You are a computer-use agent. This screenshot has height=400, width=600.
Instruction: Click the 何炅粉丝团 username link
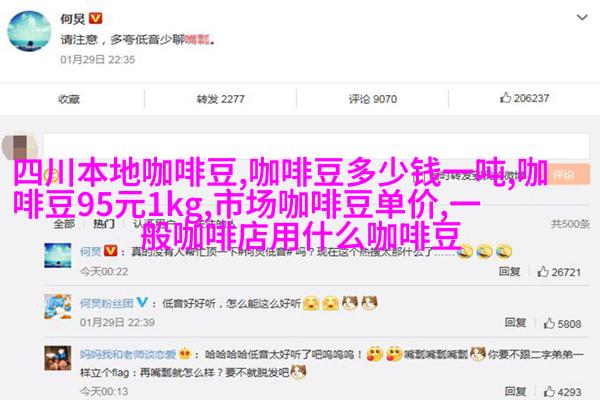pyautogui.click(x=106, y=303)
